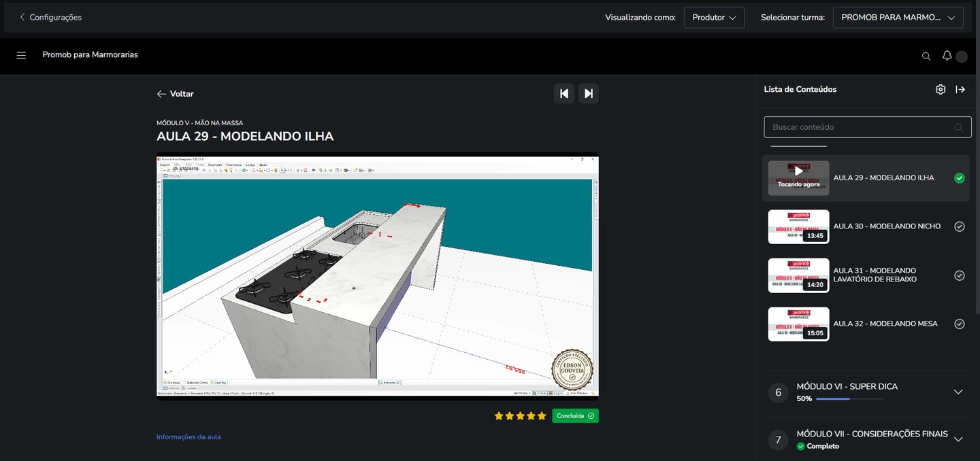This screenshot has width=980, height=461.
Task: Go to next lesson button
Action: click(x=589, y=94)
